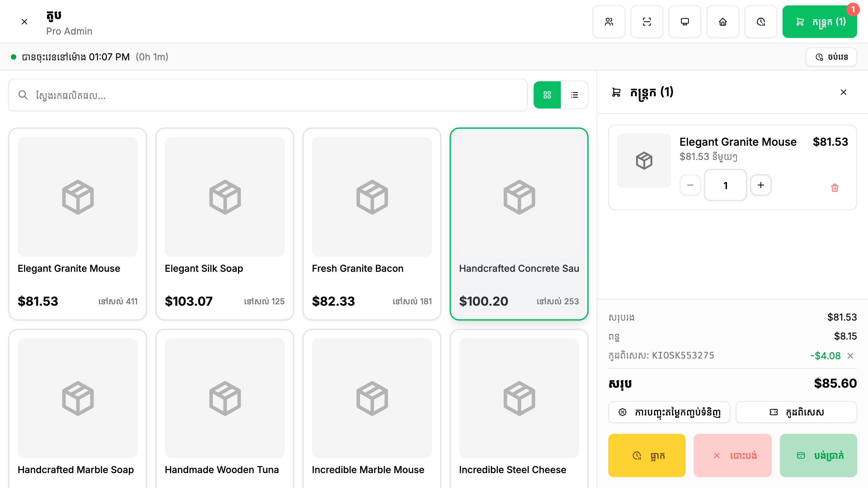
Task: Focus the product search field
Action: [268, 95]
